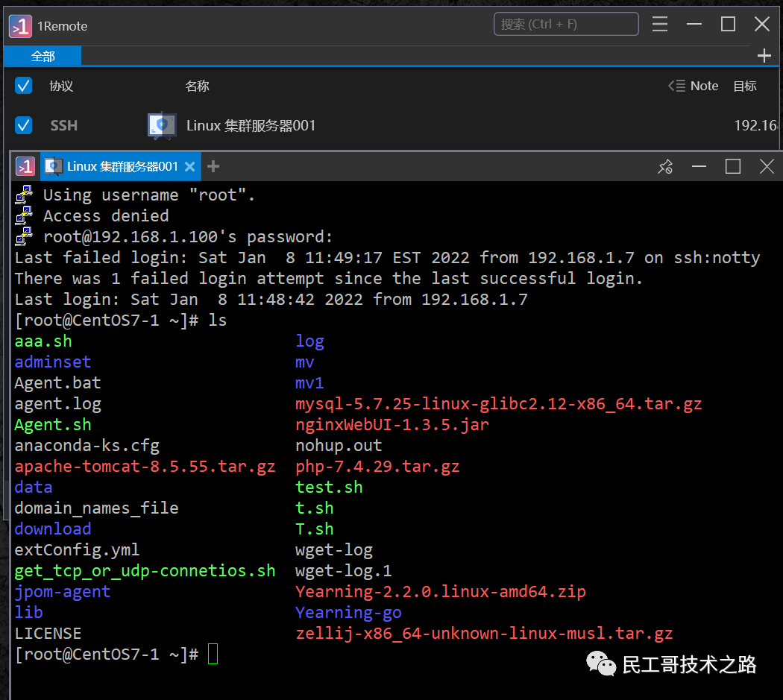Click the 协议 column header

[61, 86]
